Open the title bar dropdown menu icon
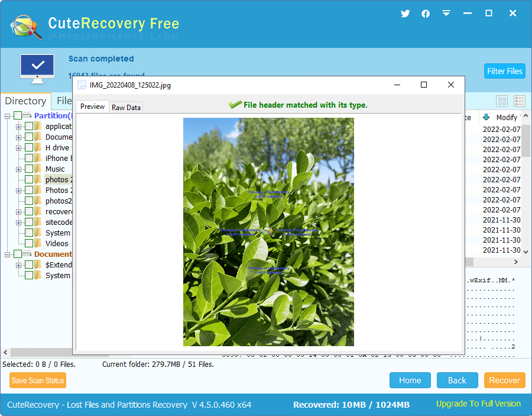 coord(446,13)
